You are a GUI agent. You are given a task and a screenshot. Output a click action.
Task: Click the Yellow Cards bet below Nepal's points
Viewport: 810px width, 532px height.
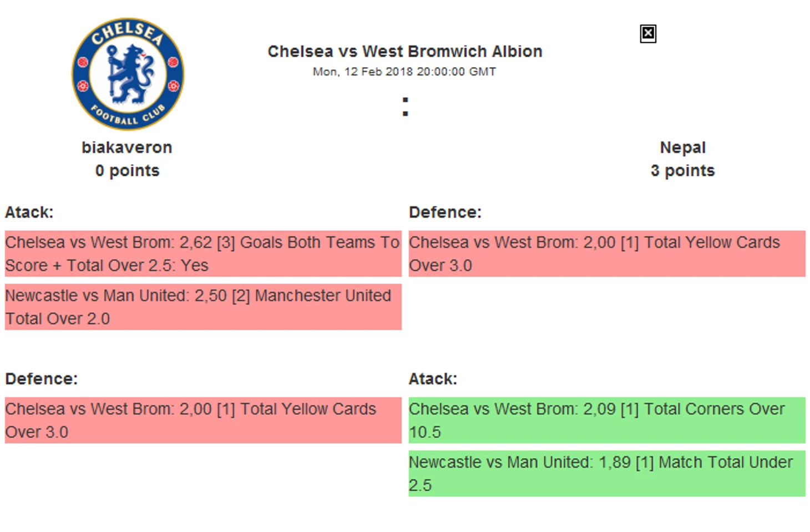tap(607, 254)
